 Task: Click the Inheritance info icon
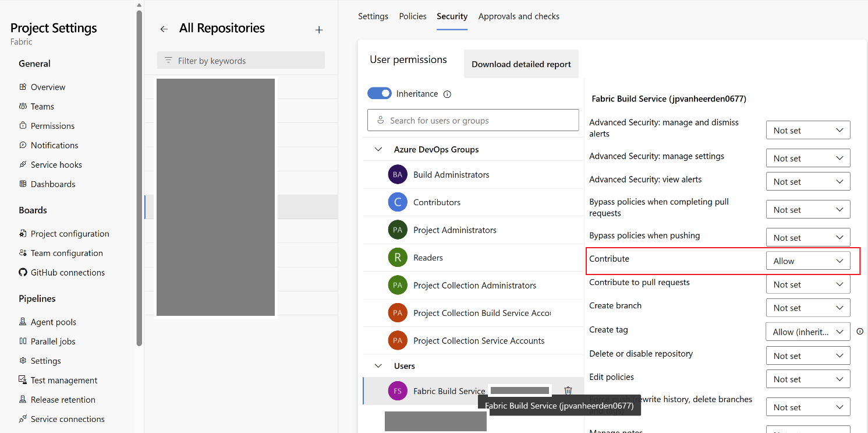click(x=447, y=94)
